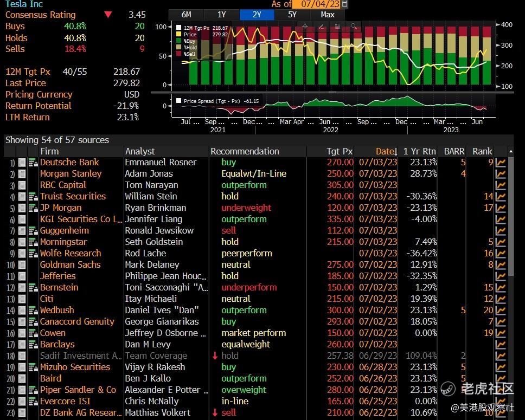Open the note icon for Citi row
The image size is (525, 420).
(22, 299)
